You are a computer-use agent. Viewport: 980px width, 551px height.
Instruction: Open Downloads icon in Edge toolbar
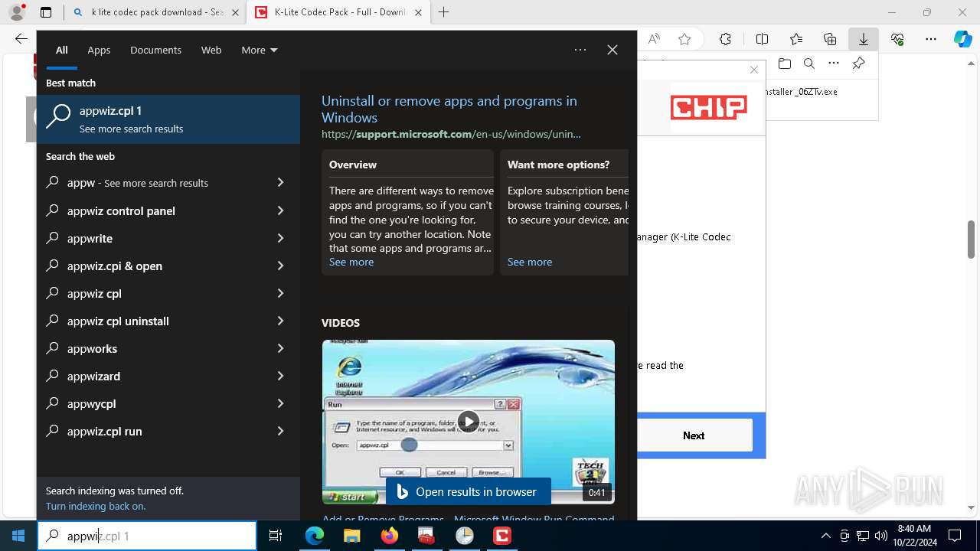(x=864, y=39)
